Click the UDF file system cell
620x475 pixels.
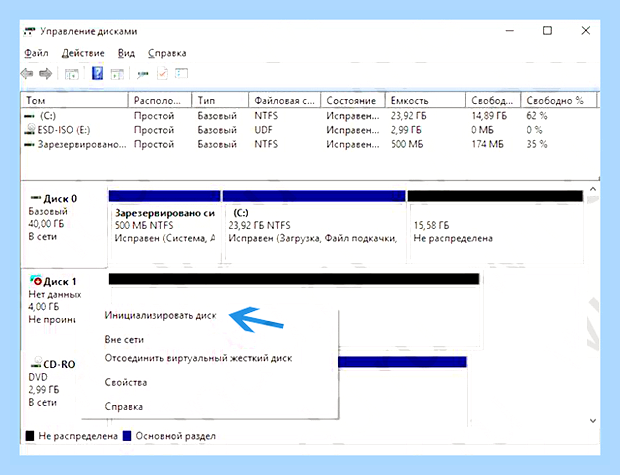click(263, 130)
